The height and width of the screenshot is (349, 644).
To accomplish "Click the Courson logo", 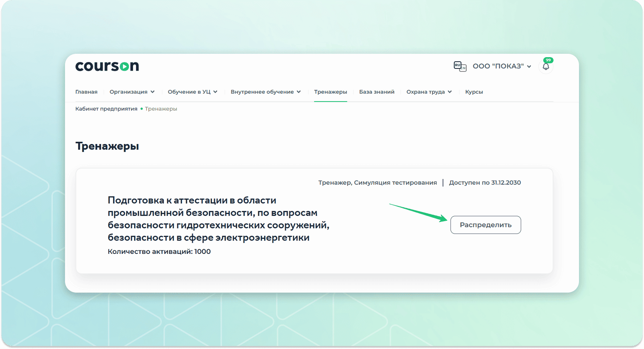I will 107,66.
